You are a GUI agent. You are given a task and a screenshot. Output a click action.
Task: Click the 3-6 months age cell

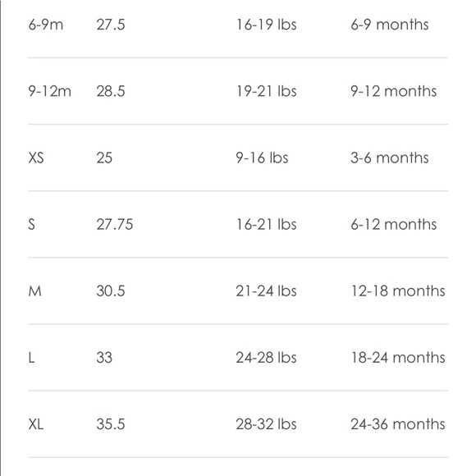(x=390, y=158)
